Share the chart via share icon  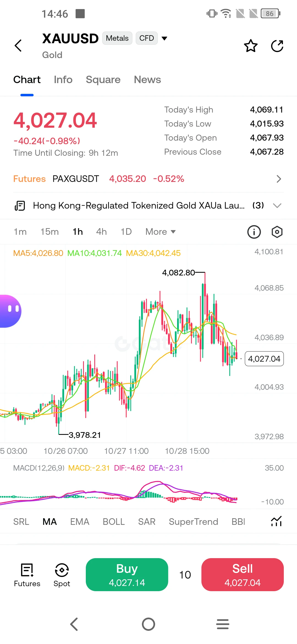[277, 46]
